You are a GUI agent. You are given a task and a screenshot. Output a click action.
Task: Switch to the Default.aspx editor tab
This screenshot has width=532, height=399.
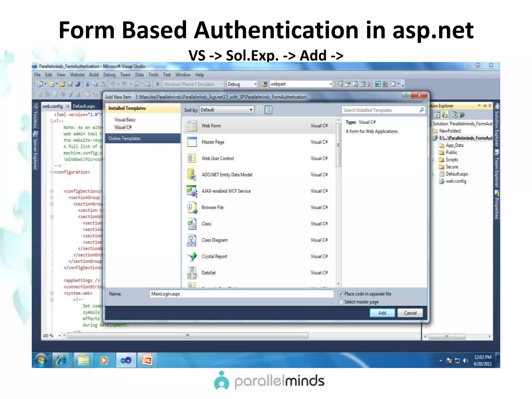click(x=84, y=106)
